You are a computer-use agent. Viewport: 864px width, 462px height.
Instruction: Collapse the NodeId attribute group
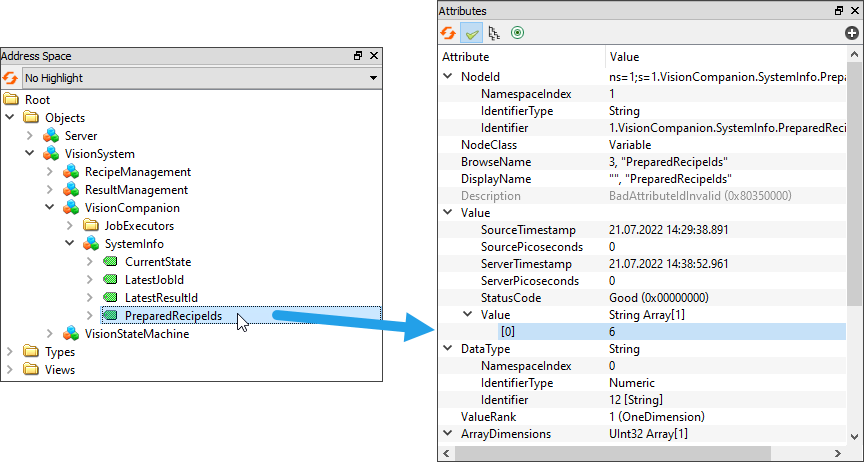pos(447,77)
